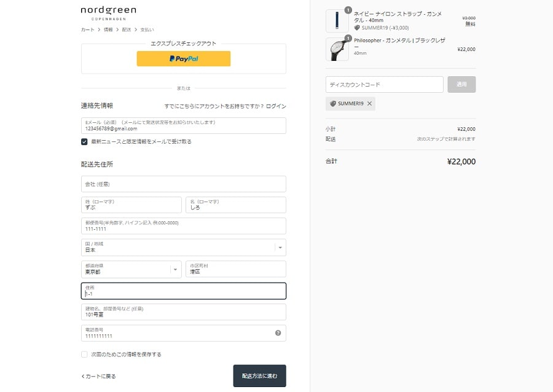The width and height of the screenshot is (553, 392).
Task: Click the エクスプレスチェックアウト heading
Action: click(x=183, y=44)
